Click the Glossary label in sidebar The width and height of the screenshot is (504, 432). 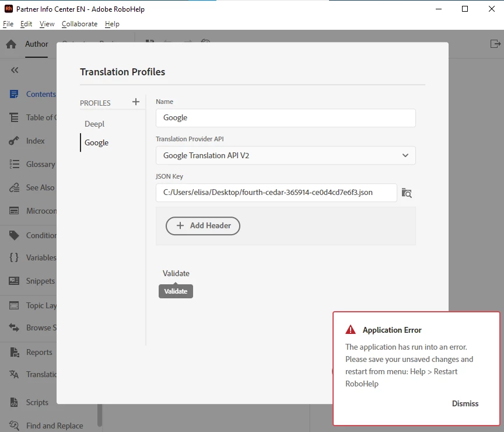pos(40,164)
